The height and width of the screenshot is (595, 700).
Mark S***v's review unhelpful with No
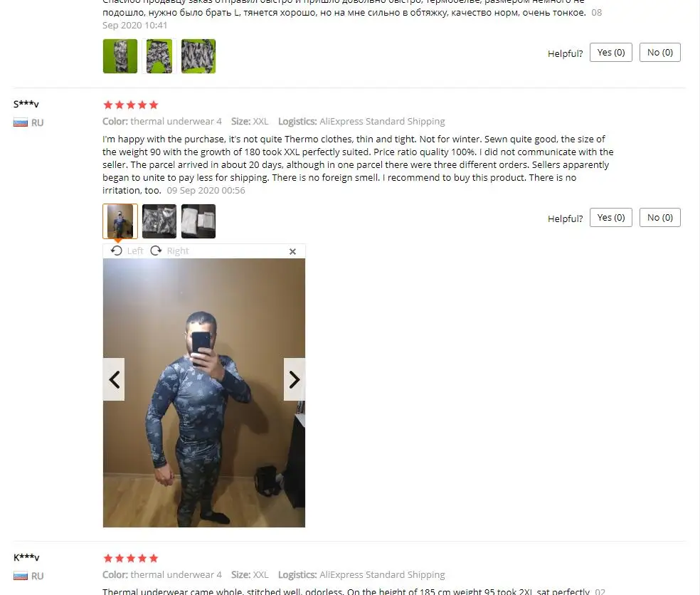(x=660, y=218)
